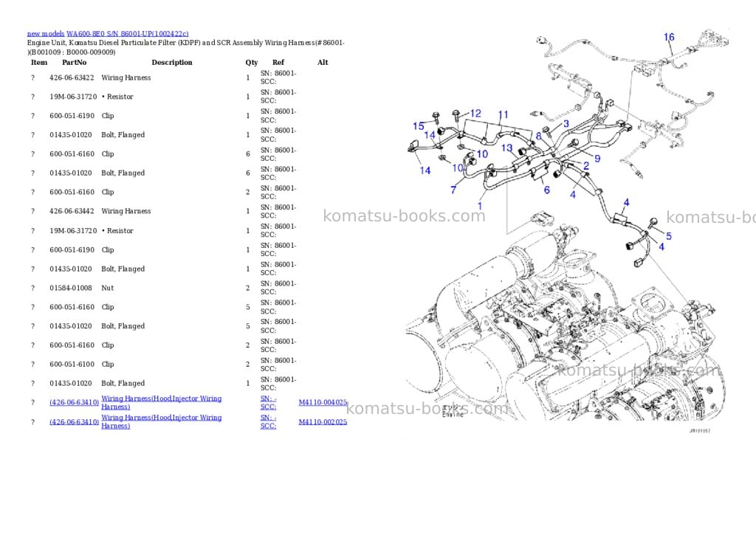
Task: Click the "Qty" column header
Action: pyautogui.click(x=252, y=62)
